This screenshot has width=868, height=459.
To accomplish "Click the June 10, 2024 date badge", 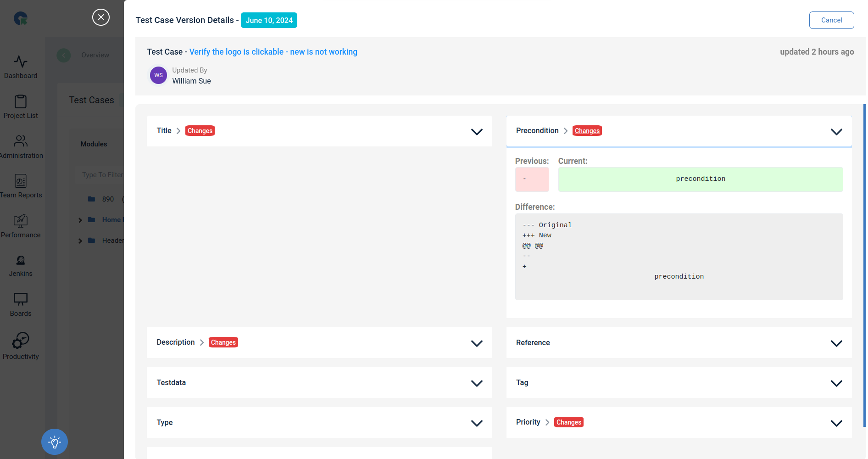I will click(x=269, y=20).
